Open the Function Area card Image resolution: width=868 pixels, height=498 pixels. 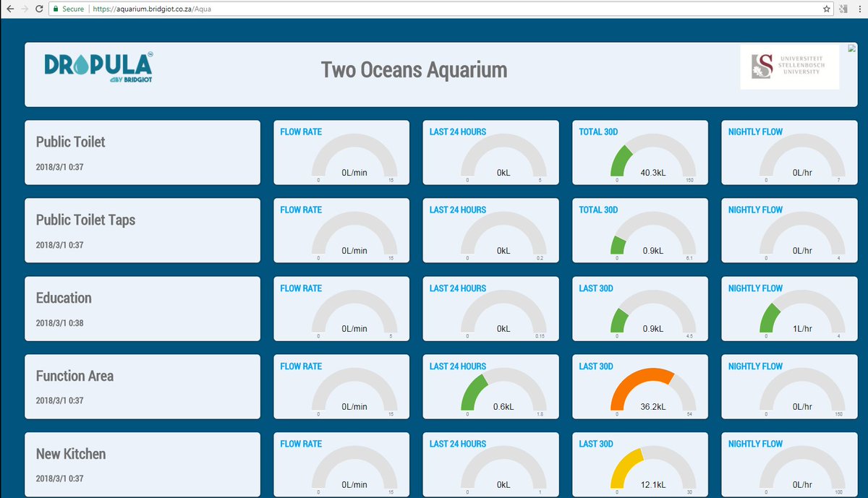coord(142,387)
